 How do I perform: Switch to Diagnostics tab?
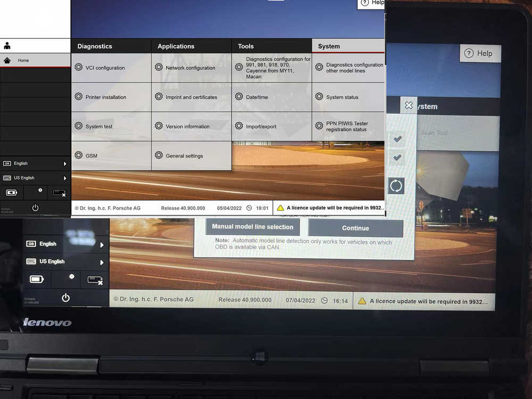[x=111, y=46]
